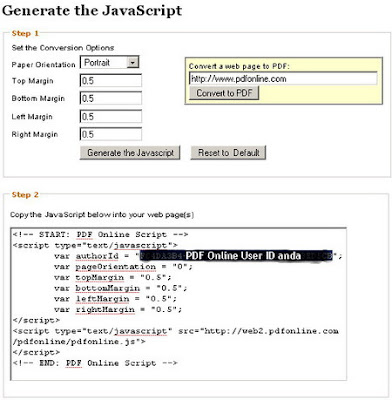Click the 'Right Margin' label
The width and height of the screenshot is (392, 400).
point(35,134)
